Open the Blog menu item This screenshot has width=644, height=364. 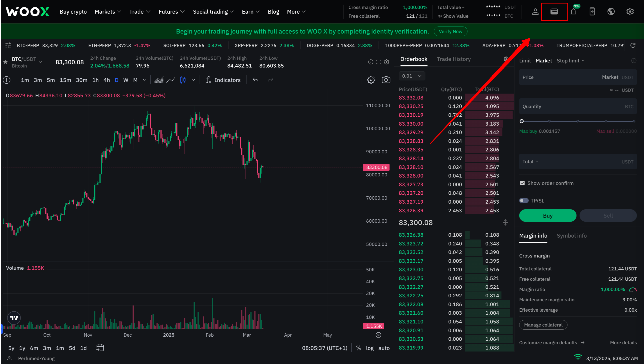tap(273, 11)
